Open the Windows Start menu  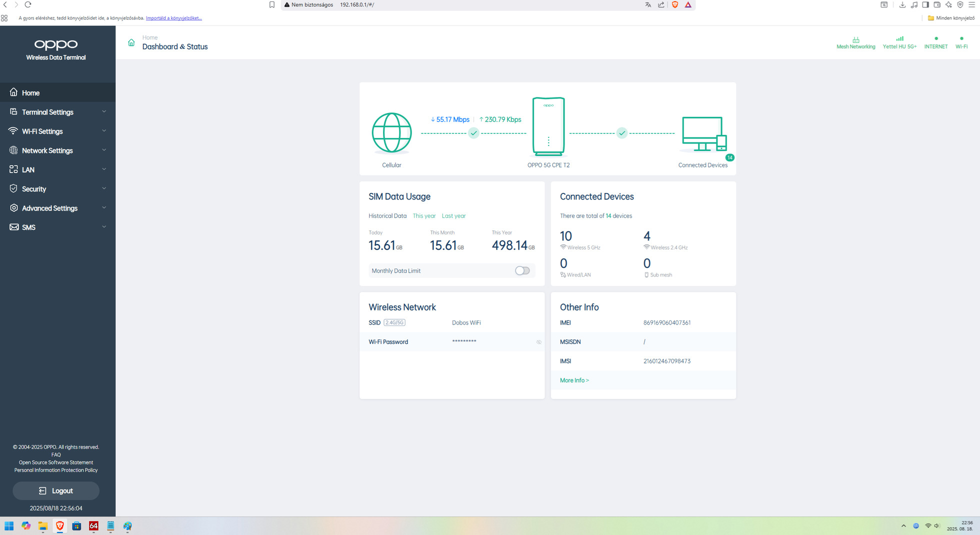[x=9, y=525]
